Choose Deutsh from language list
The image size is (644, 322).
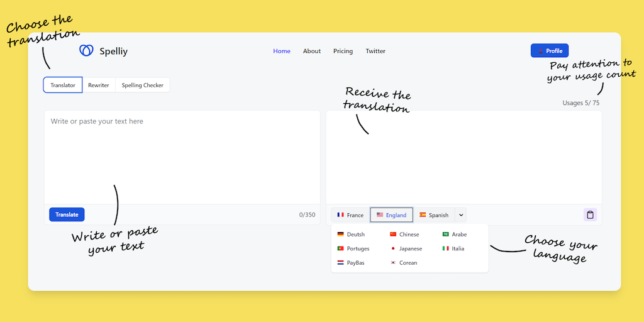pos(351,234)
